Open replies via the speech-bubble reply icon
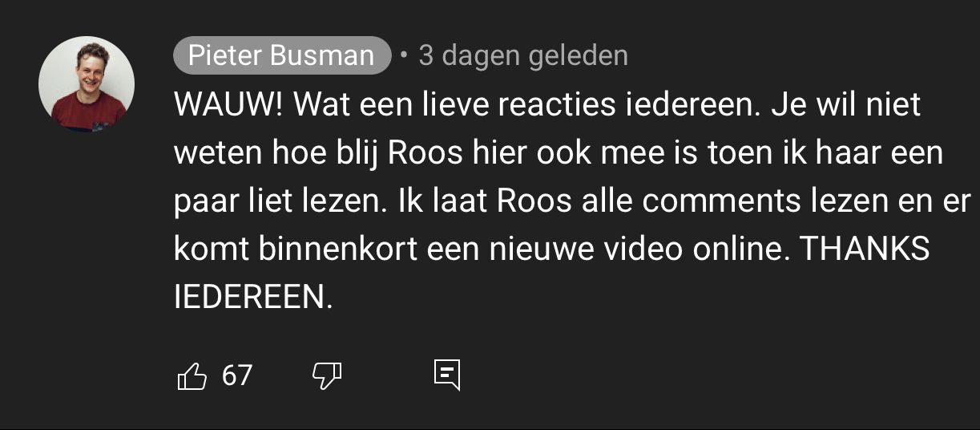Viewport: 980px width, 430px height. point(447,375)
